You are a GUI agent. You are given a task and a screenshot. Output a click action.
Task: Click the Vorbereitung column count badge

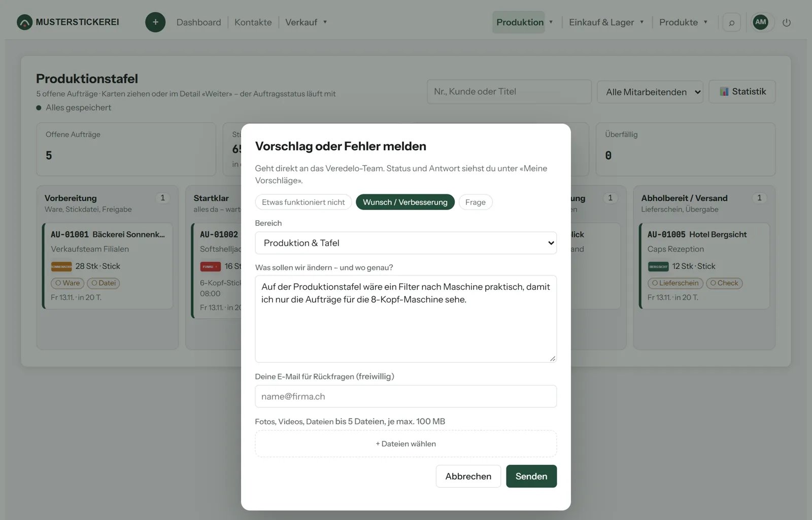pyautogui.click(x=163, y=198)
